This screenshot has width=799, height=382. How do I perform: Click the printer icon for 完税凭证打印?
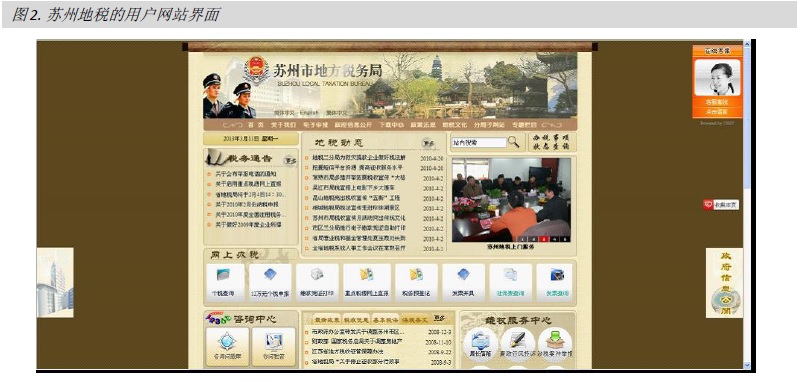tap(317, 275)
